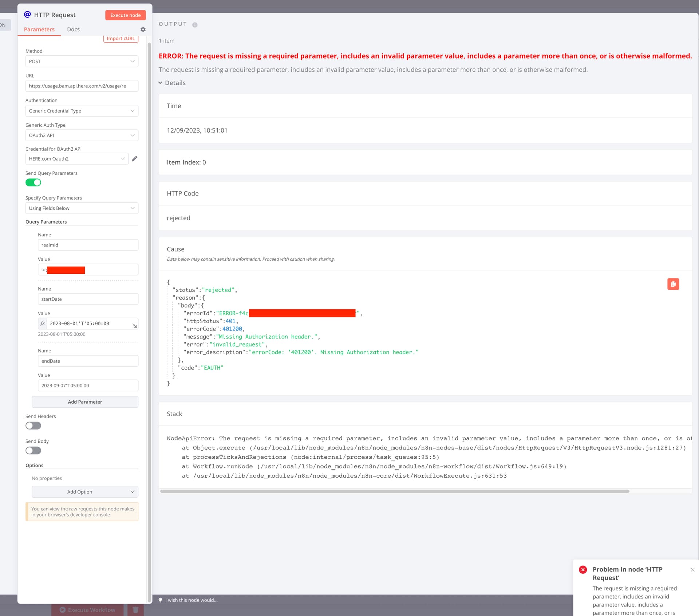Click the settings gear icon
Viewport: 699px width, 616px height.
pos(143,29)
